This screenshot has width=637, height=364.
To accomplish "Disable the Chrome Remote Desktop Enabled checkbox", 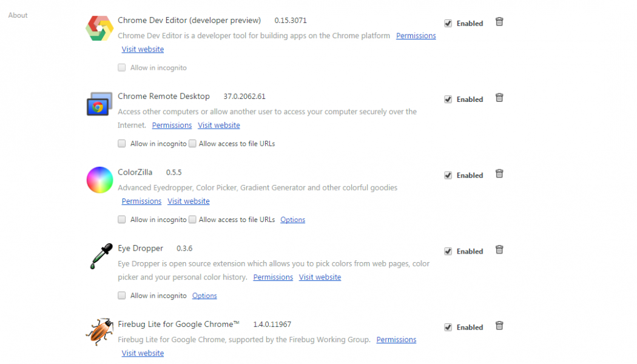I will (x=448, y=99).
